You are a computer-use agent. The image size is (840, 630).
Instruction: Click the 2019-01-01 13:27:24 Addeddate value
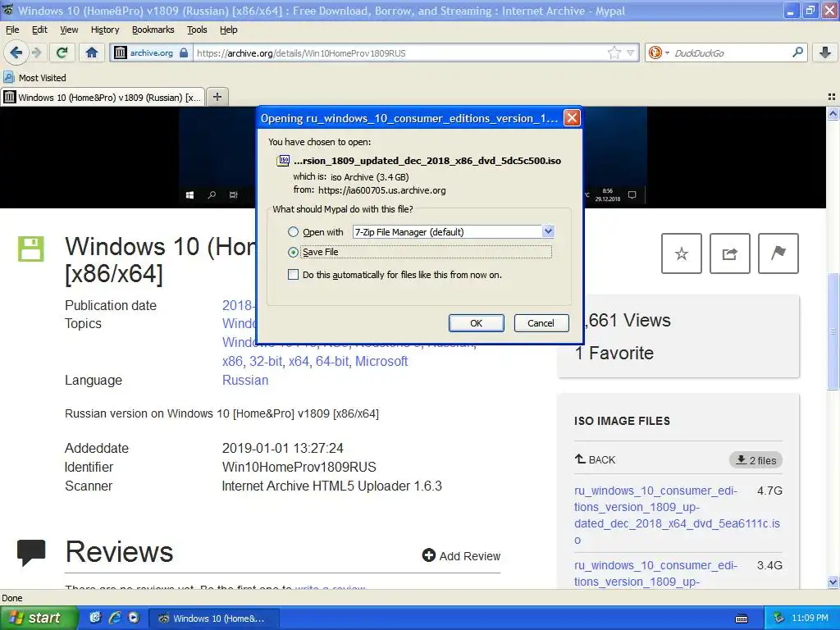tap(283, 448)
